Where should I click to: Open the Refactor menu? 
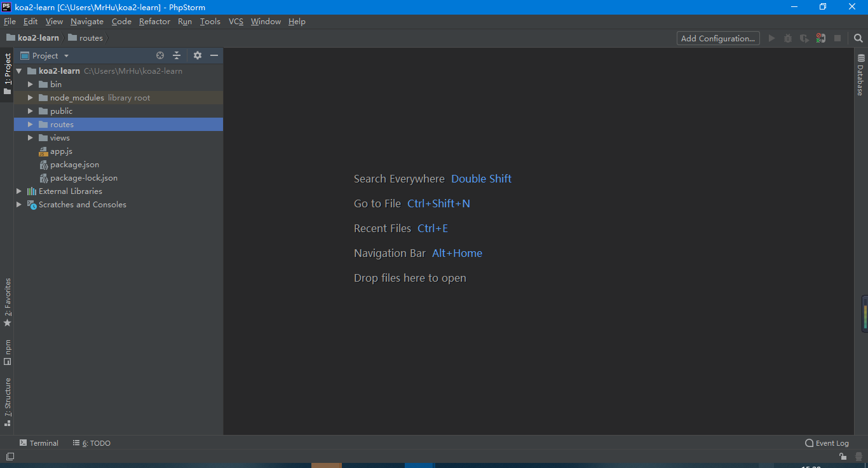click(x=154, y=22)
